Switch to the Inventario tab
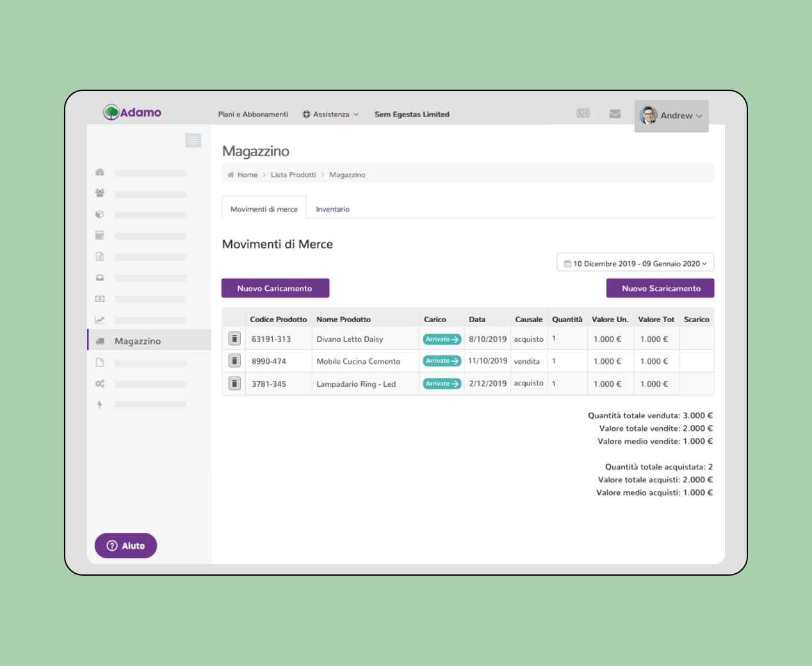The image size is (812, 666). 332,209
